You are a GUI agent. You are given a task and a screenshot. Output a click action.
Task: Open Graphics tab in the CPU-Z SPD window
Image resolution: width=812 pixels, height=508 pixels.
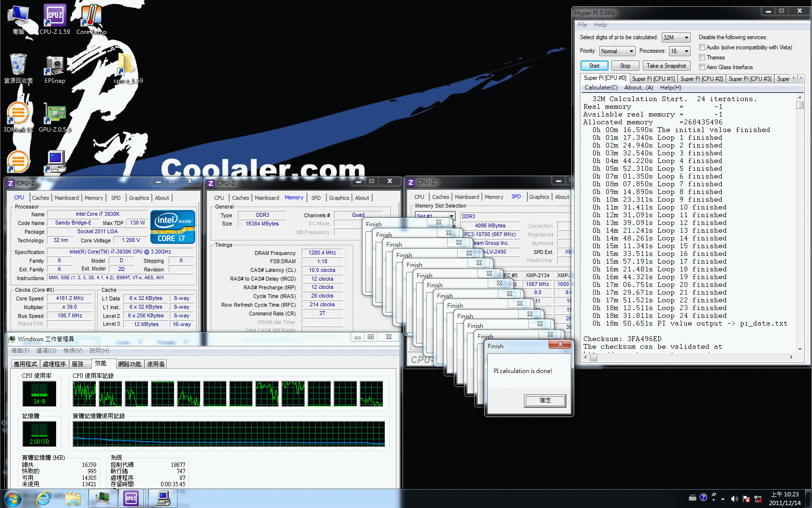pyautogui.click(x=539, y=197)
